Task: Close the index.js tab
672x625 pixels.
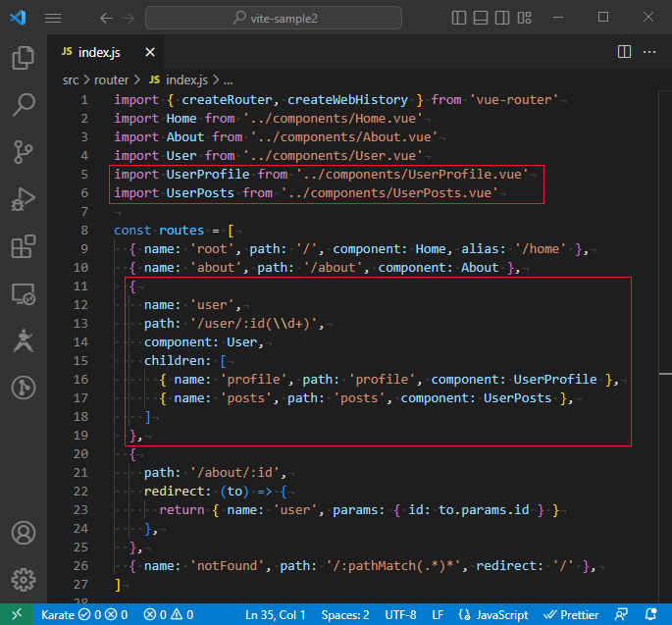Action: coord(150,52)
